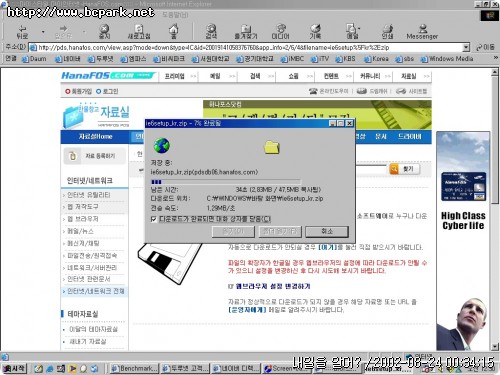Open the 이달의 테마자료실 link
Screen dimensions: 500x375
coord(93,329)
